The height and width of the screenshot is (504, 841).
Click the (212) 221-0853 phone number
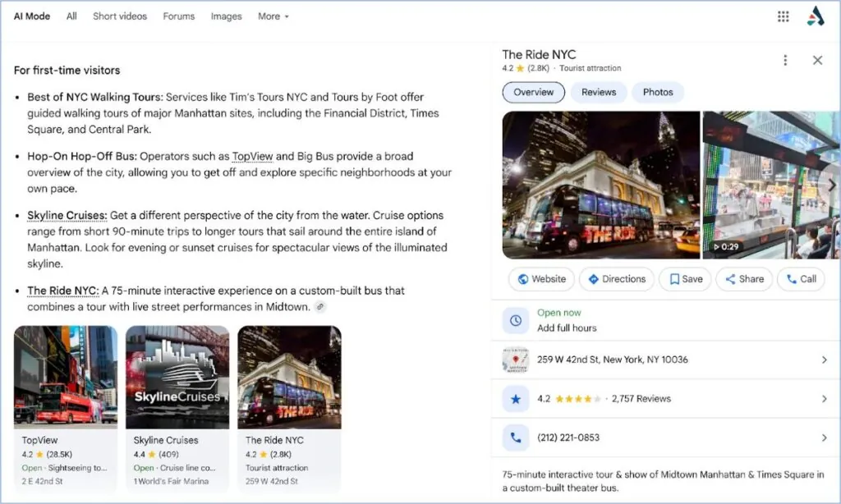coord(568,438)
